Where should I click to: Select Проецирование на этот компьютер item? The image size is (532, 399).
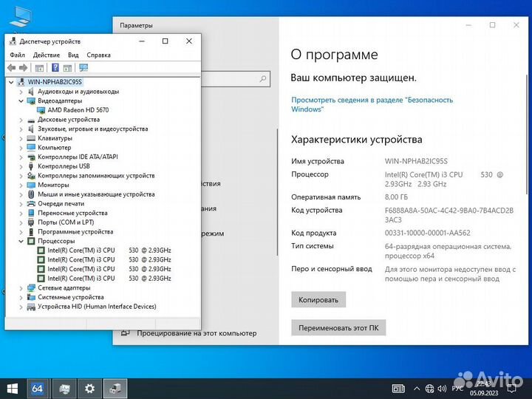click(197, 333)
